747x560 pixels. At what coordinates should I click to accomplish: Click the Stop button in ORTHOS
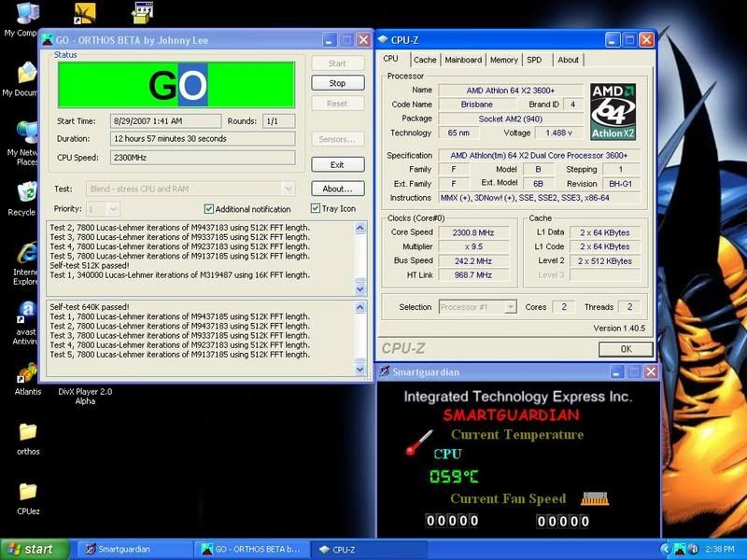coord(338,83)
